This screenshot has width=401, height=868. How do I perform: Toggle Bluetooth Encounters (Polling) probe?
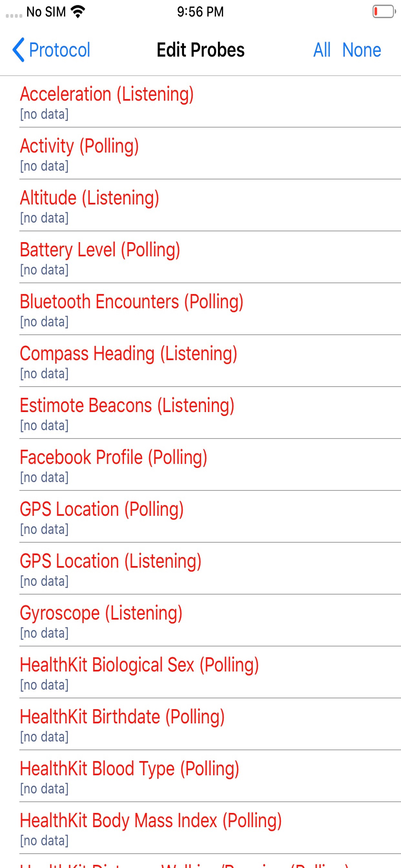[200, 309]
